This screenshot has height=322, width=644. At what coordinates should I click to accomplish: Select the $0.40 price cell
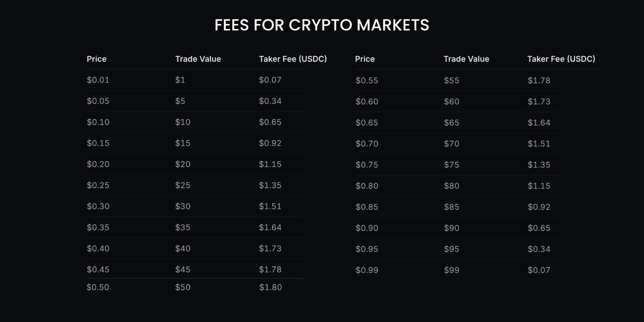tap(98, 248)
